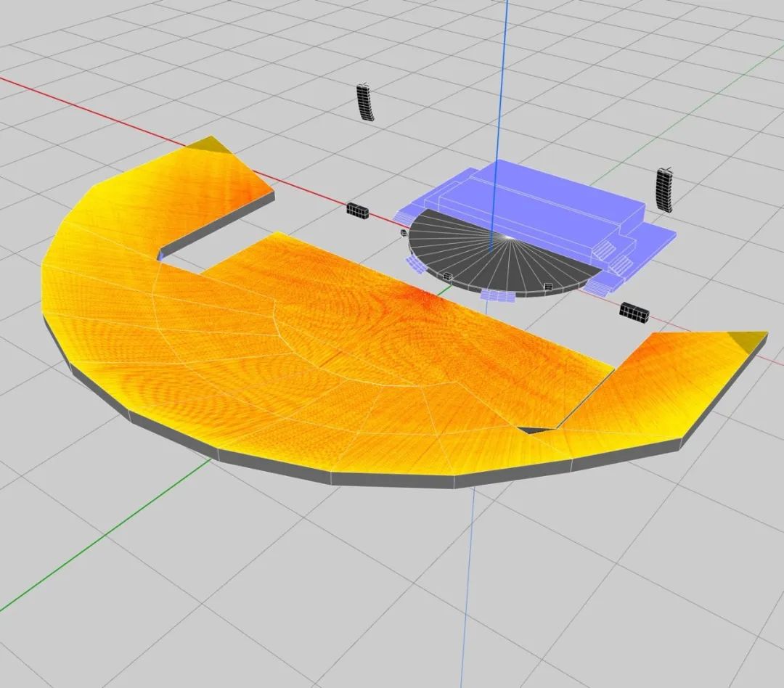Click the left ground subwoofer stack
Screen dimensions: 784x688
[x=358, y=210]
